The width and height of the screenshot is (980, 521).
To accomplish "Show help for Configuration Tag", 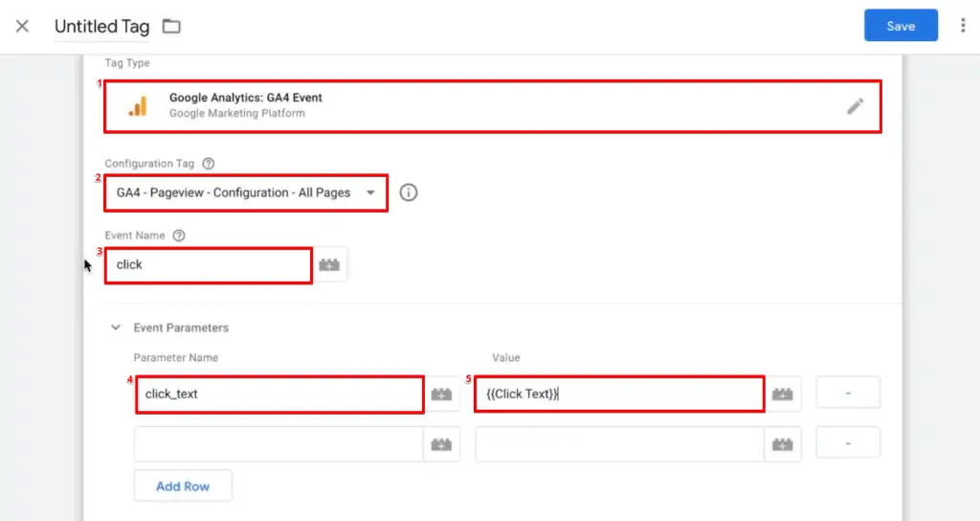I will point(208,163).
